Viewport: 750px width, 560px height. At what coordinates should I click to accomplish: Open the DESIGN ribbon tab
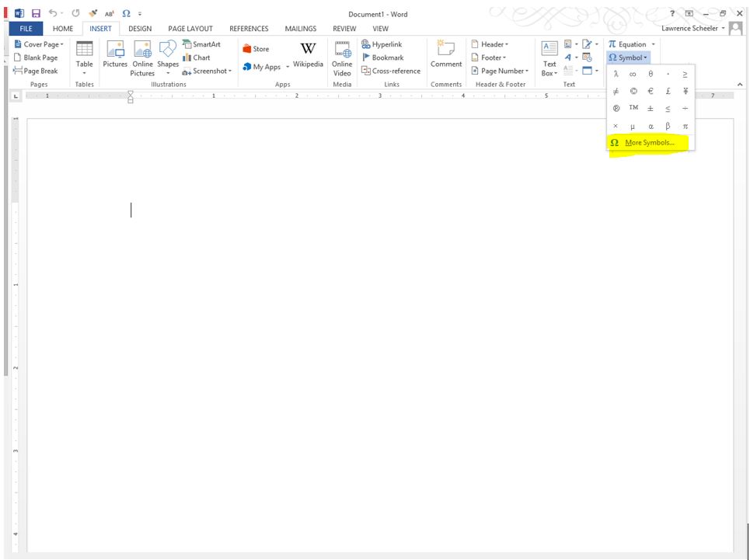140,28
